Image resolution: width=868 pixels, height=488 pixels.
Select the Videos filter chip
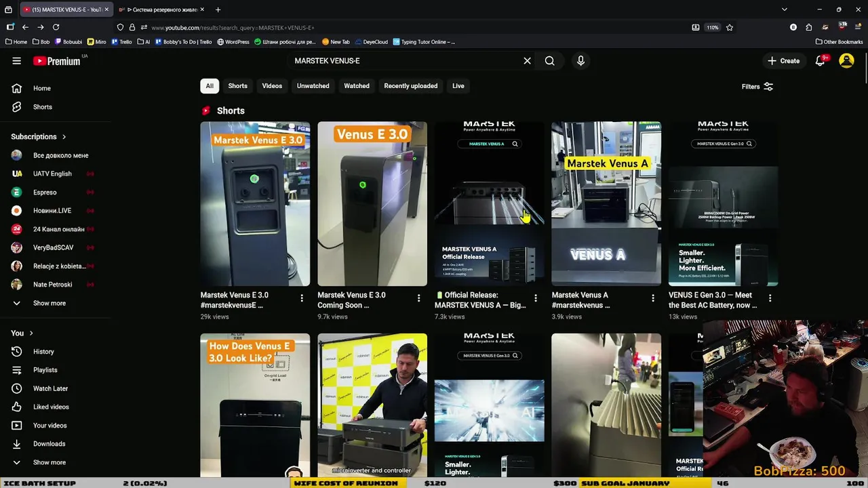point(272,86)
